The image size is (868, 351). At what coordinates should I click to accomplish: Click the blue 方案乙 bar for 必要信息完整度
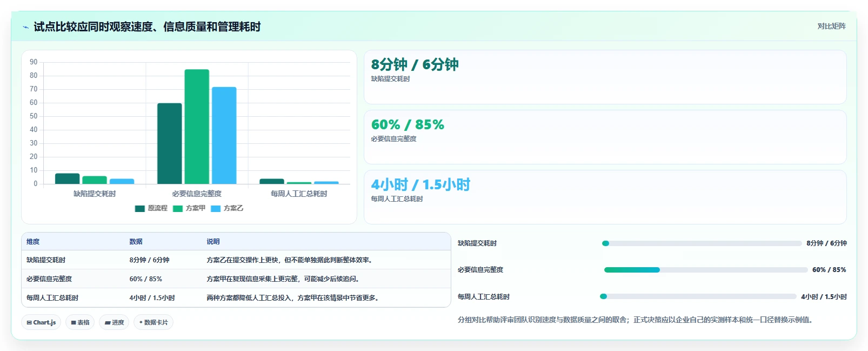pos(224,135)
